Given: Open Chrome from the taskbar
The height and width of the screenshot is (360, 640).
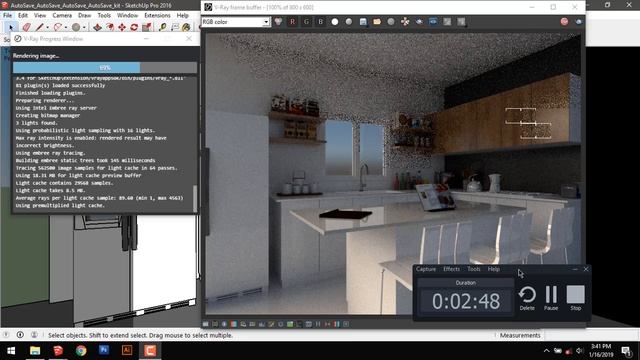Looking at the screenshot, I should [x=81, y=351].
